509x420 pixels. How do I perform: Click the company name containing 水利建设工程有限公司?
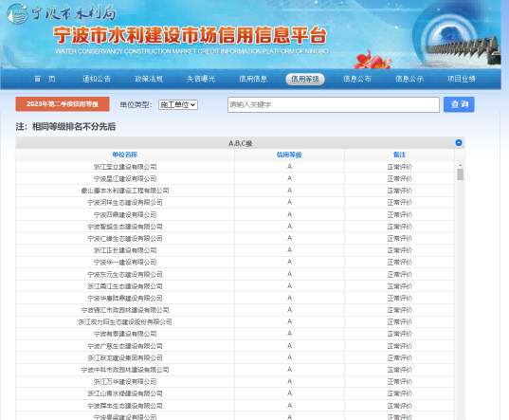(125, 191)
